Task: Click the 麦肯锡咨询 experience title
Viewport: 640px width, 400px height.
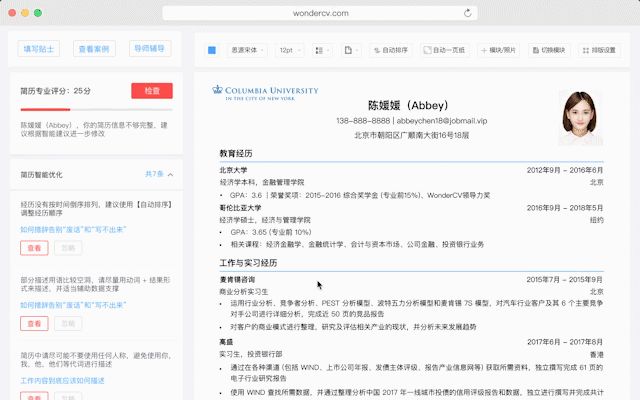Action: click(237, 280)
